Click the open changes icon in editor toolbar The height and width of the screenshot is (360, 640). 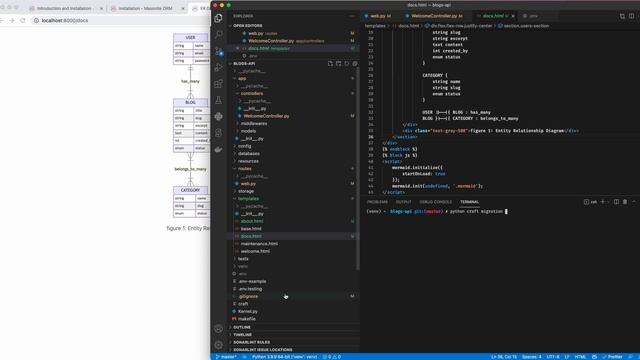click(x=622, y=16)
